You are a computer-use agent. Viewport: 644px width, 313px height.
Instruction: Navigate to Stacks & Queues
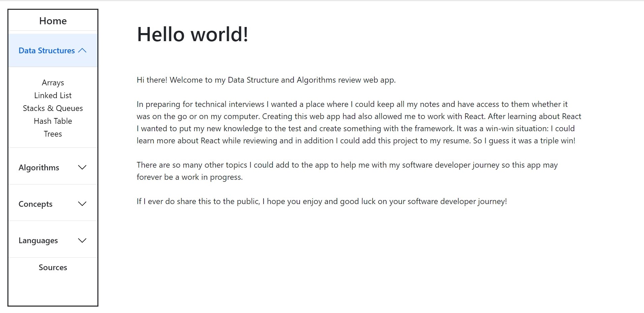coord(53,108)
